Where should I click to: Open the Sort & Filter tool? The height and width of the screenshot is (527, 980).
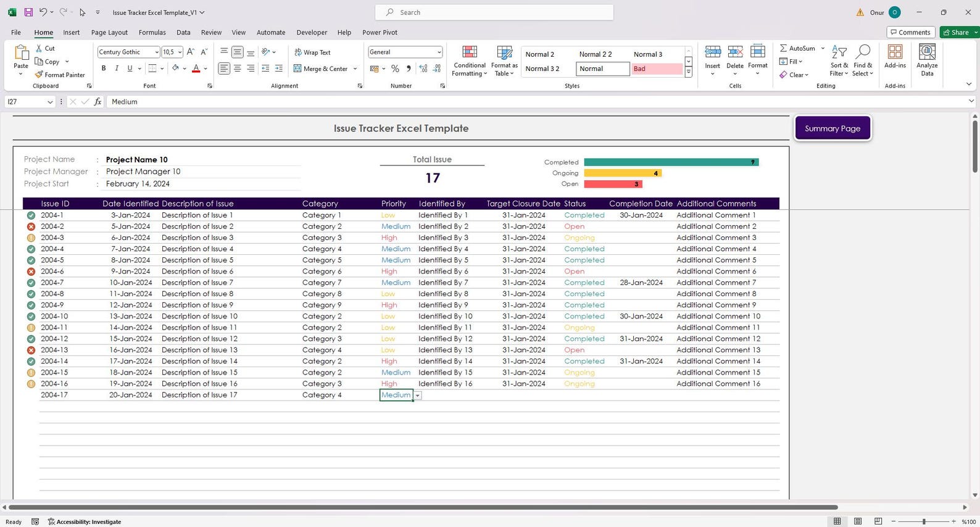[839, 61]
